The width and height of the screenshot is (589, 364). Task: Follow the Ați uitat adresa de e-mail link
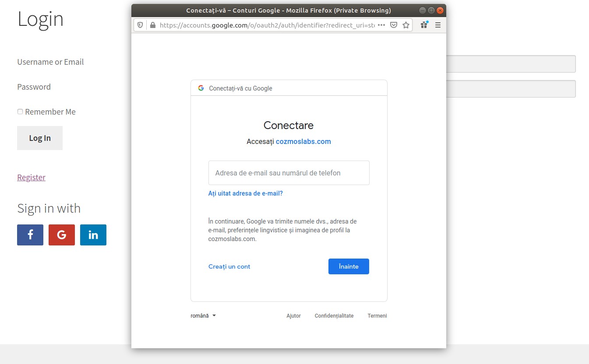[x=246, y=193]
